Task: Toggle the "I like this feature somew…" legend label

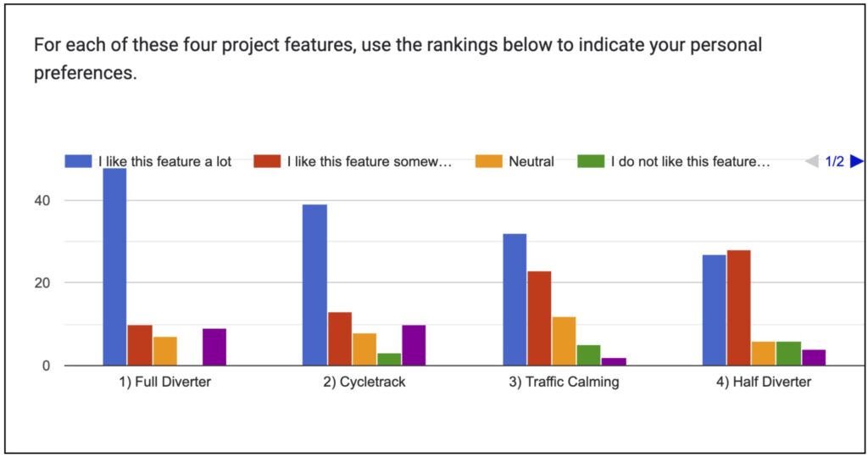Action: [x=370, y=161]
